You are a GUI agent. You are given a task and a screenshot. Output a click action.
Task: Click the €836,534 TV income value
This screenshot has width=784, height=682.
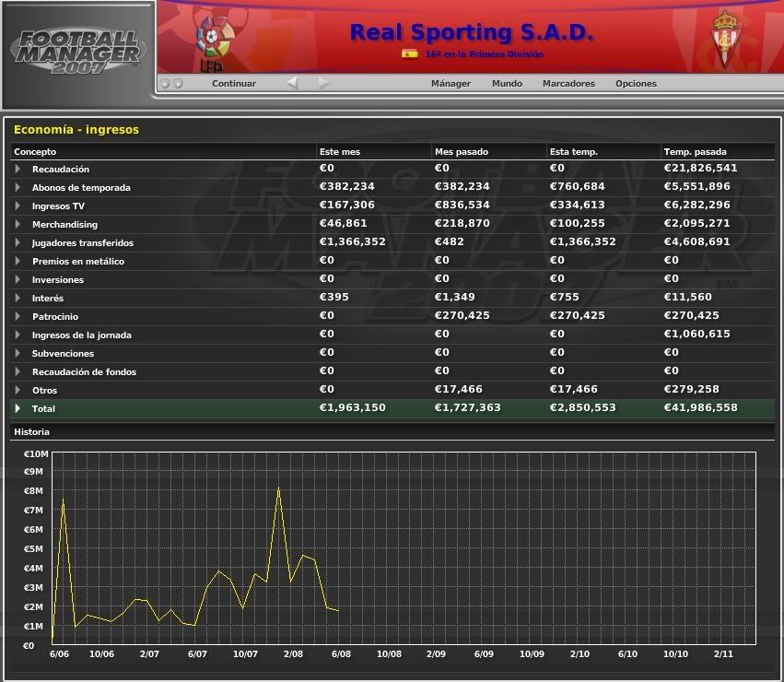tap(462, 206)
